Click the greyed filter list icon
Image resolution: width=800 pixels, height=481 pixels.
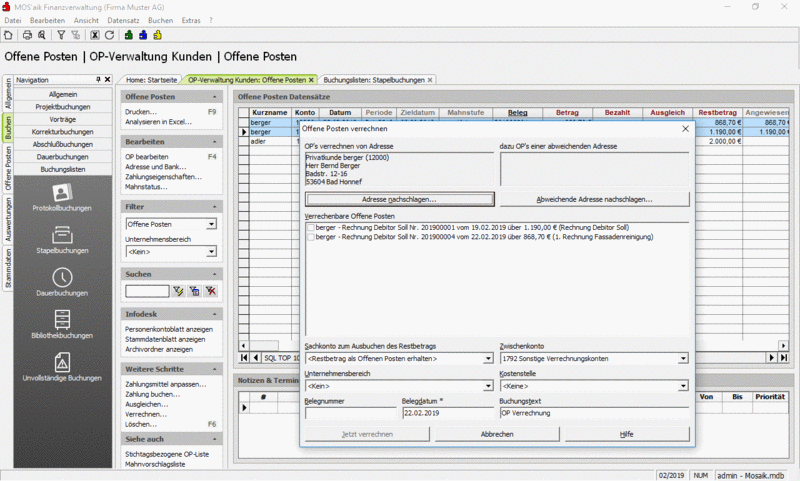point(76,35)
